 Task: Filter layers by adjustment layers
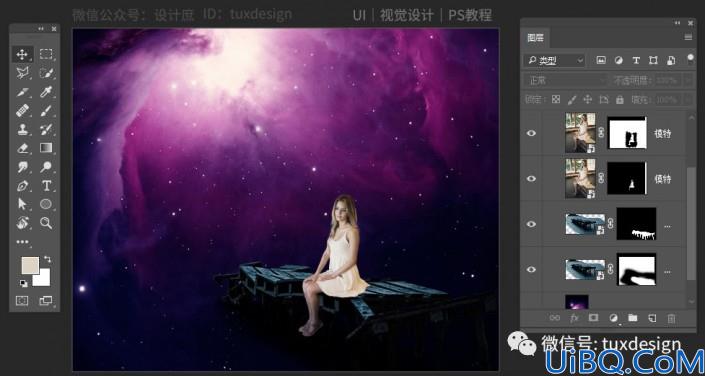pos(619,61)
